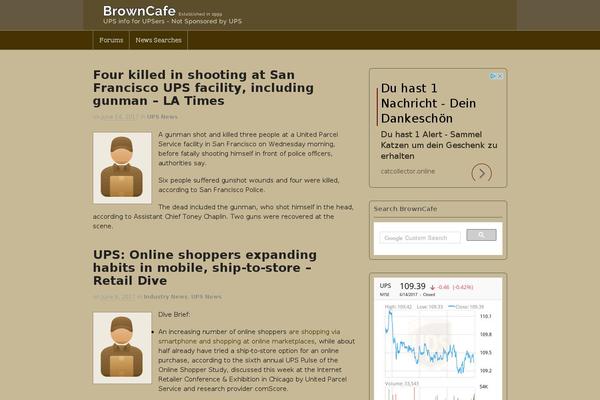600x400 pixels.
Task: Open the Forums menu item
Action: [111, 40]
